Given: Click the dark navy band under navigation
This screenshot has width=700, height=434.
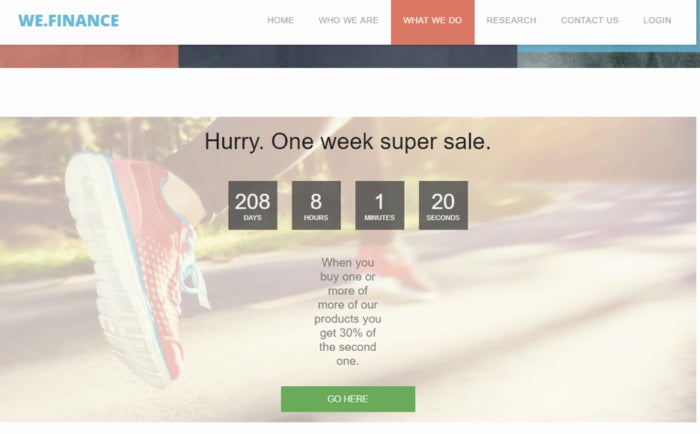Looking at the screenshot, I should pos(348,56).
